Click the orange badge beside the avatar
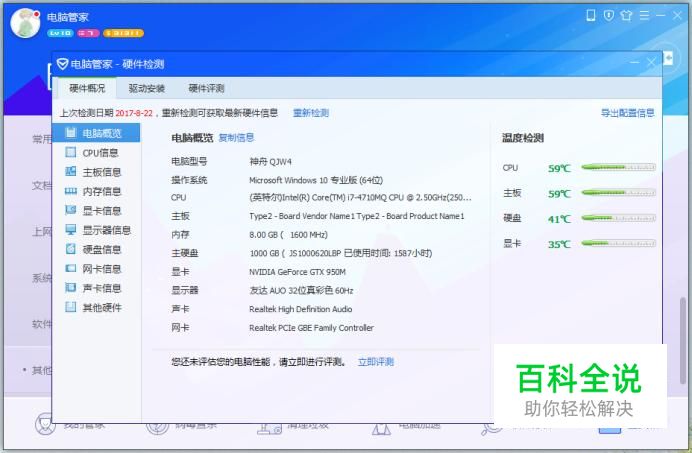This screenshot has width=692, height=453. pyautogui.click(x=123, y=33)
